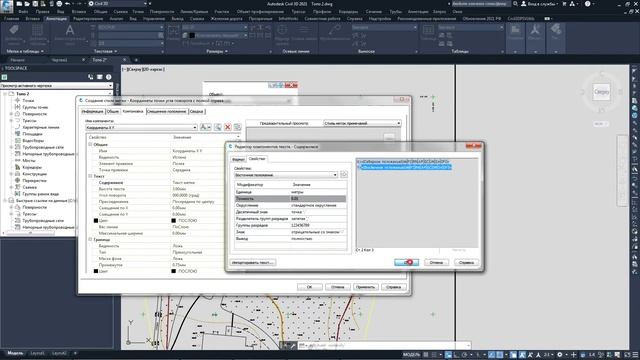Click the ViewCube 'Сверху' face
This screenshot has width=640, height=360.
point(601,91)
